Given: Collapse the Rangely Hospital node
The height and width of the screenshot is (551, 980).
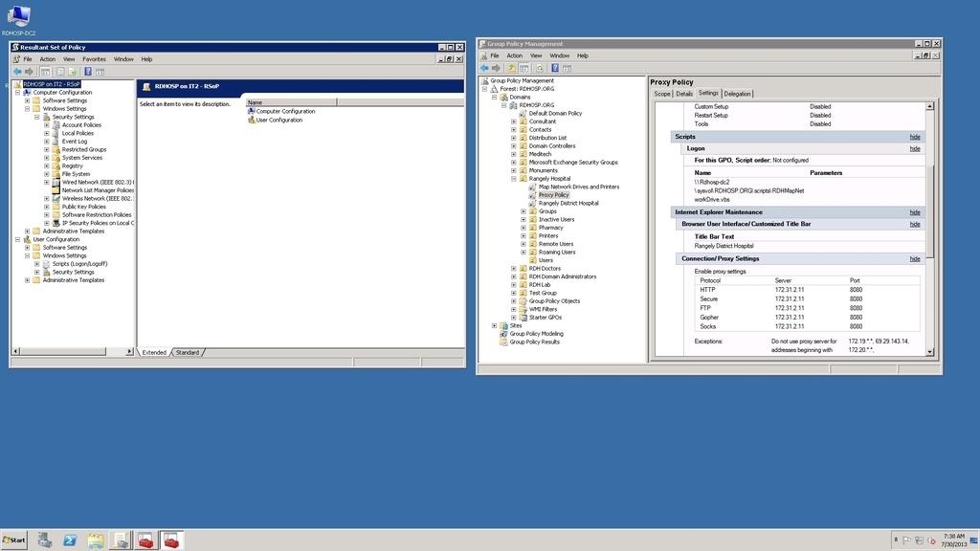Looking at the screenshot, I should [515, 177].
